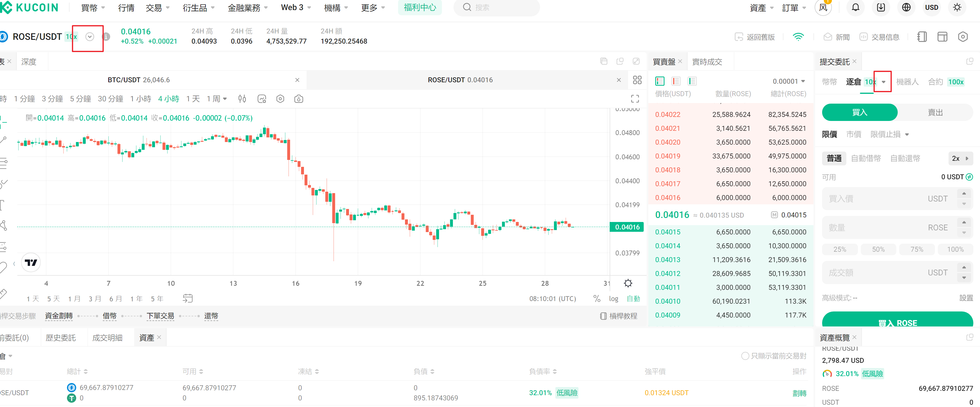The width and height of the screenshot is (980, 407).
Task: Open multi-chart grid layout icon
Action: (x=637, y=80)
